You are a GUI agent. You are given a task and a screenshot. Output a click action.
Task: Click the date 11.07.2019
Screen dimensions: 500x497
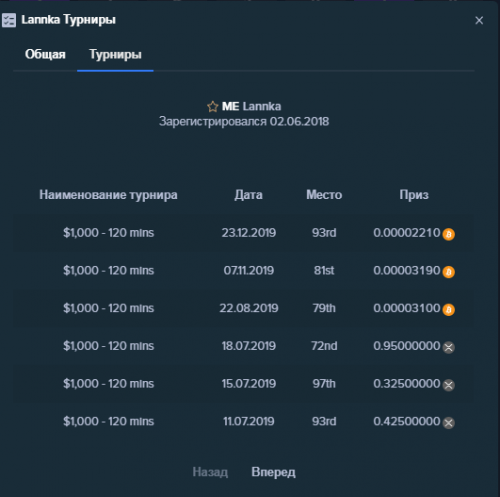point(249,421)
